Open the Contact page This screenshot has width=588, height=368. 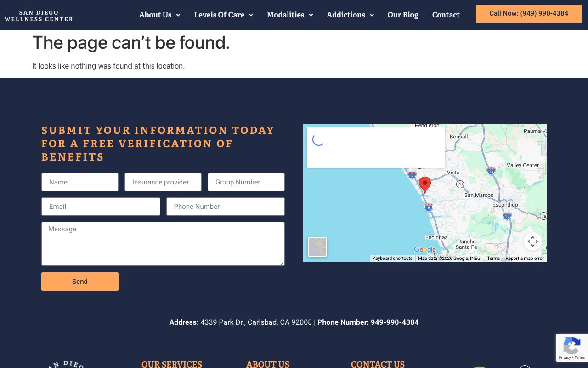pyautogui.click(x=446, y=15)
